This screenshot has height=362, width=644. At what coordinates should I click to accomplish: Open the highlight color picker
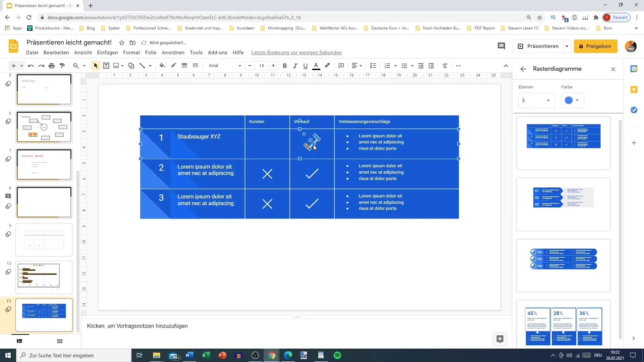click(x=327, y=66)
